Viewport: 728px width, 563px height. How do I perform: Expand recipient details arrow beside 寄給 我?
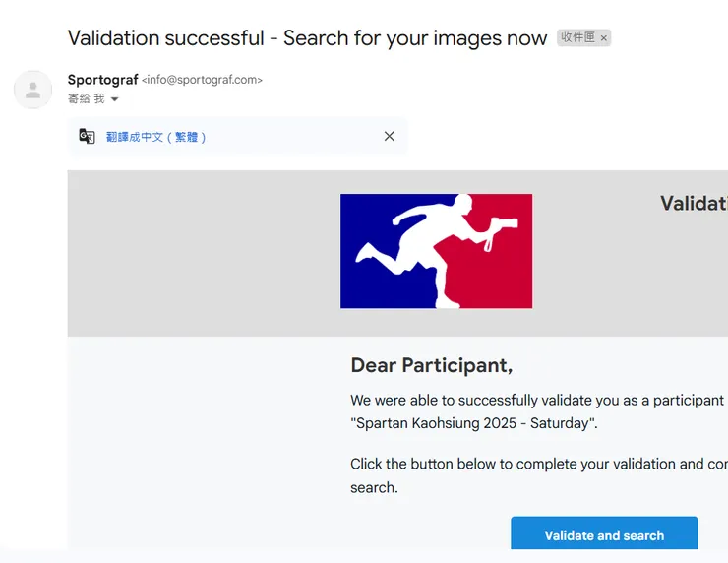pyautogui.click(x=114, y=99)
